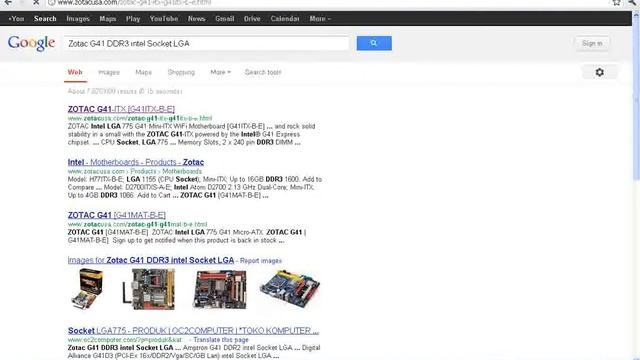Expand the More dropdown under search box
The width and height of the screenshot is (640, 360).
pyautogui.click(x=220, y=72)
